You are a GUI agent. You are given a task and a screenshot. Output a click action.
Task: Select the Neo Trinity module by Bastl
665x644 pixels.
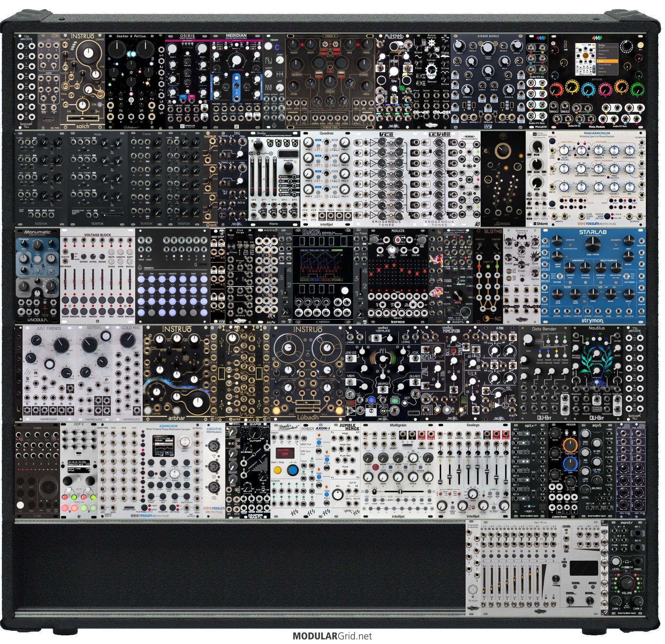(458, 276)
